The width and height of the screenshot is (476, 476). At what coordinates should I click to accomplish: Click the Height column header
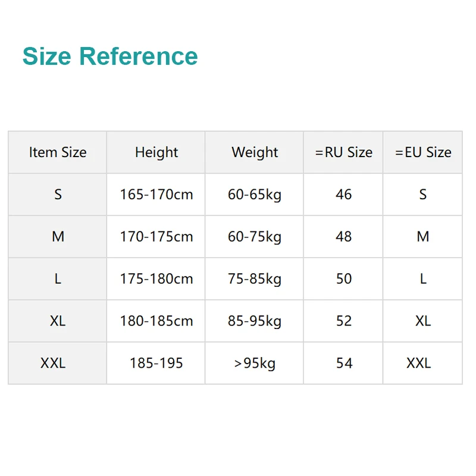156,152
